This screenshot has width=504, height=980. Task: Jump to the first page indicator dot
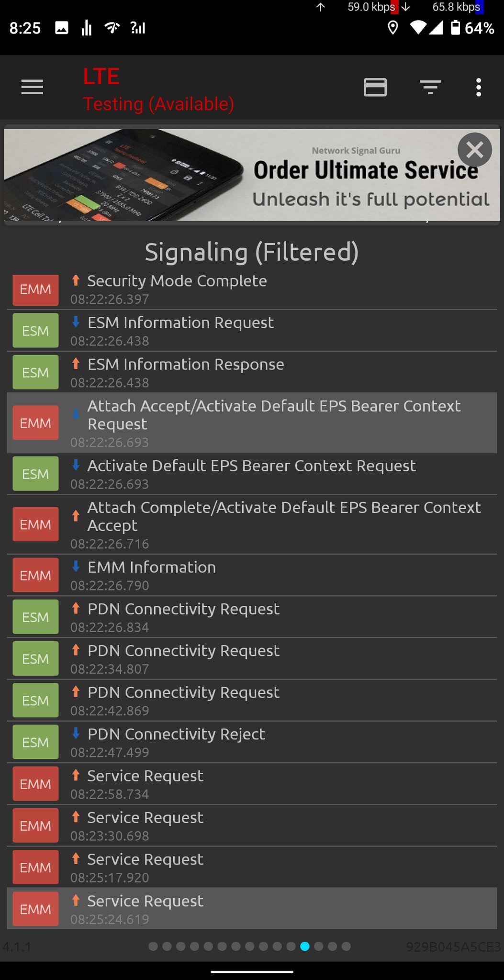pos(153,946)
